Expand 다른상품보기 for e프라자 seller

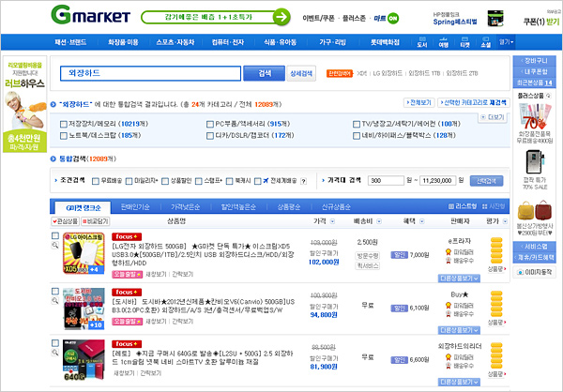click(459, 279)
